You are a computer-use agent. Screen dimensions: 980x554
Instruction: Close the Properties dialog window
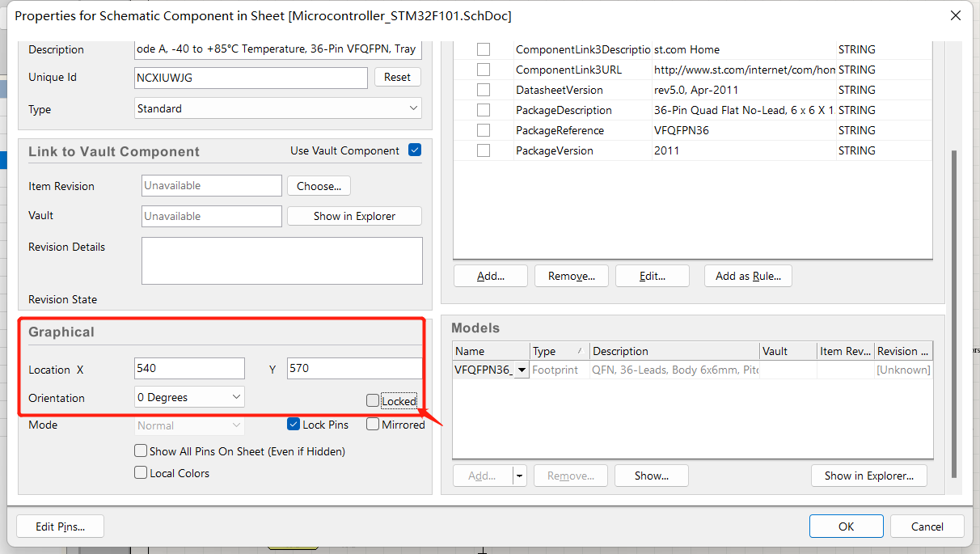point(955,15)
